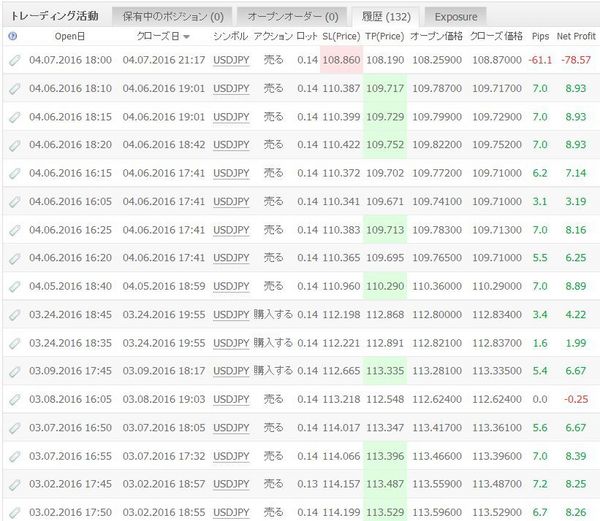
Task: Click the attachment icon for 03.07.2016 16:50 trade
Action: [15, 428]
